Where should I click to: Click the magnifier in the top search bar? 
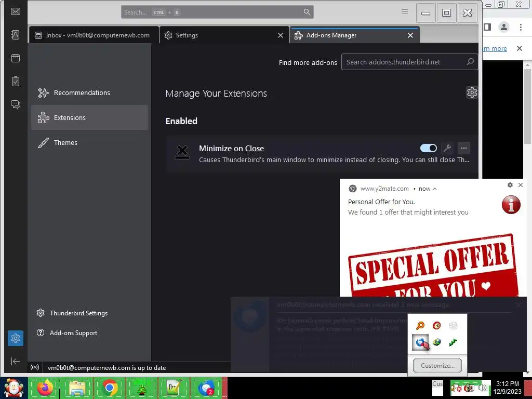point(307,12)
